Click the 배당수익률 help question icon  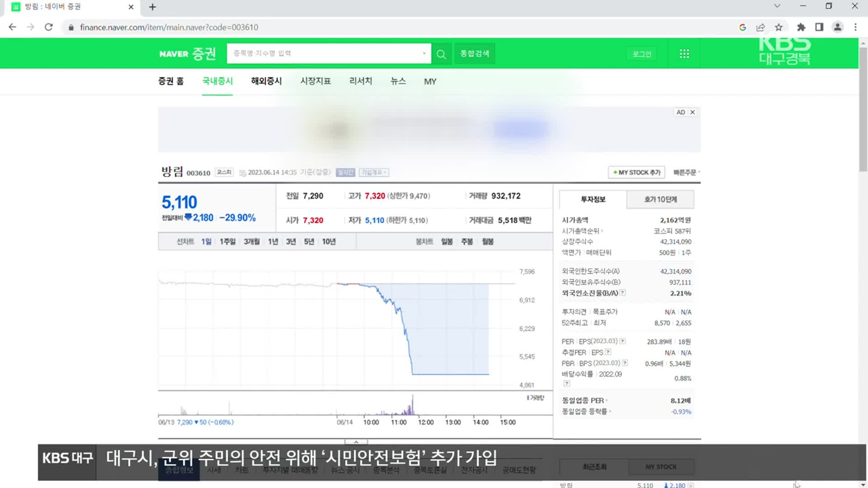coord(567,384)
